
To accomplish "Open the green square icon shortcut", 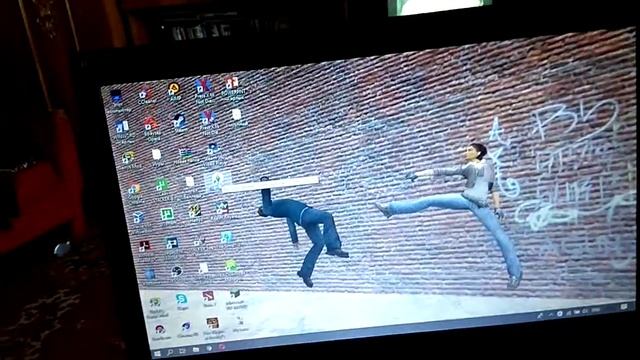I will [x=167, y=214].
